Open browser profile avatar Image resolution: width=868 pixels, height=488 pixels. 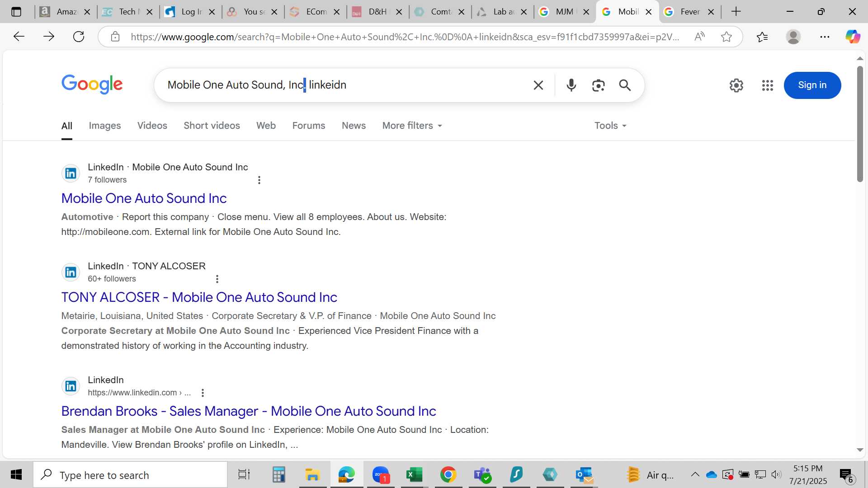[x=793, y=37]
